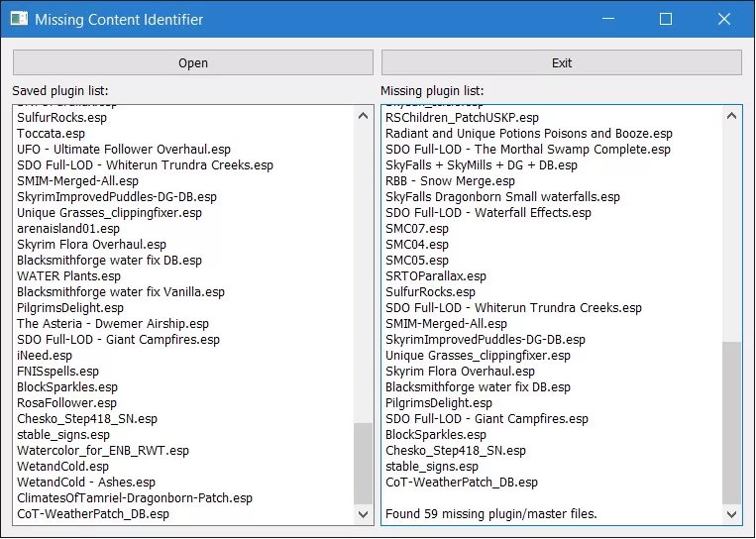Click scroll down arrow in Saved plugin list
Image resolution: width=756 pixels, height=539 pixels.
[x=363, y=514]
